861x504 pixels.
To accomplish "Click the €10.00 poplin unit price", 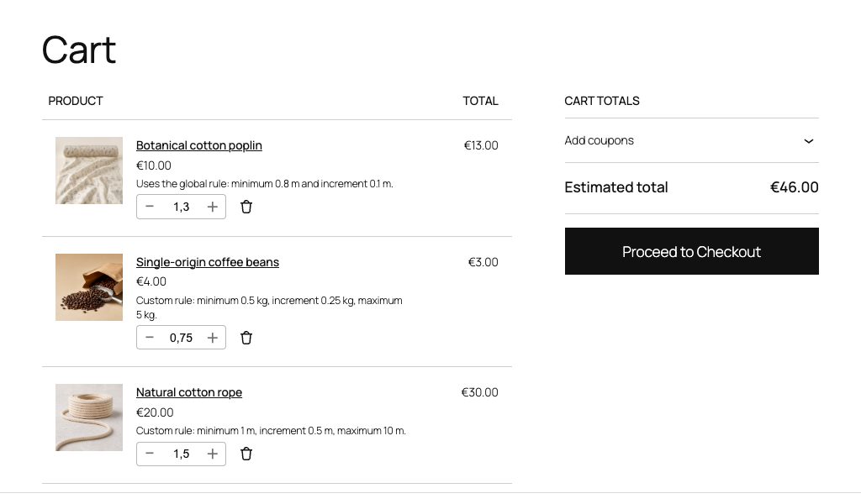I will point(154,165).
